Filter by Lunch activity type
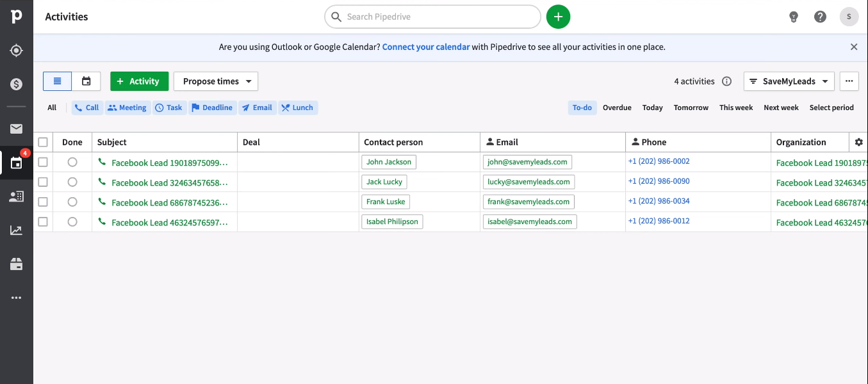868x384 pixels. pos(298,108)
